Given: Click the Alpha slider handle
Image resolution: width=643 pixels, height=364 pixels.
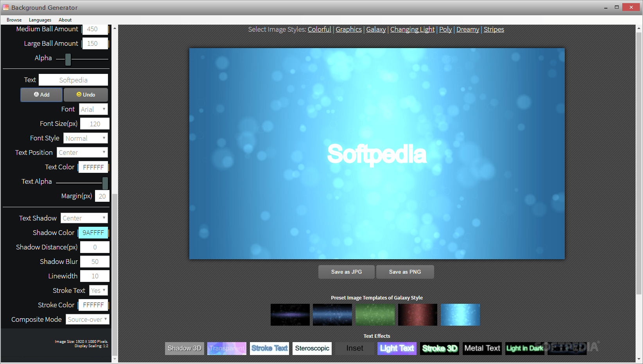Looking at the screenshot, I should click(68, 59).
